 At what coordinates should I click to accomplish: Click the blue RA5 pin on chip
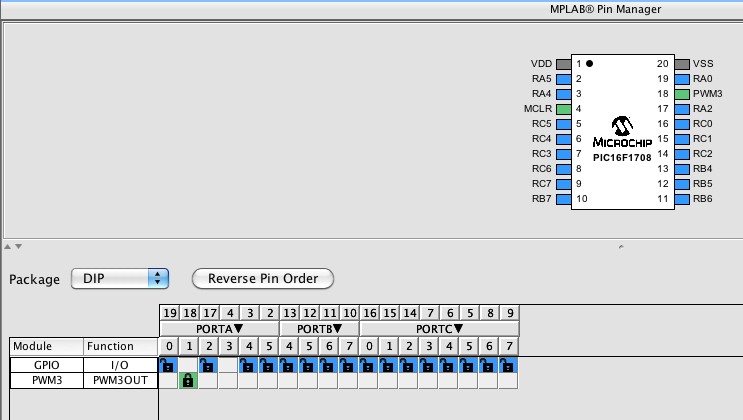pos(563,78)
